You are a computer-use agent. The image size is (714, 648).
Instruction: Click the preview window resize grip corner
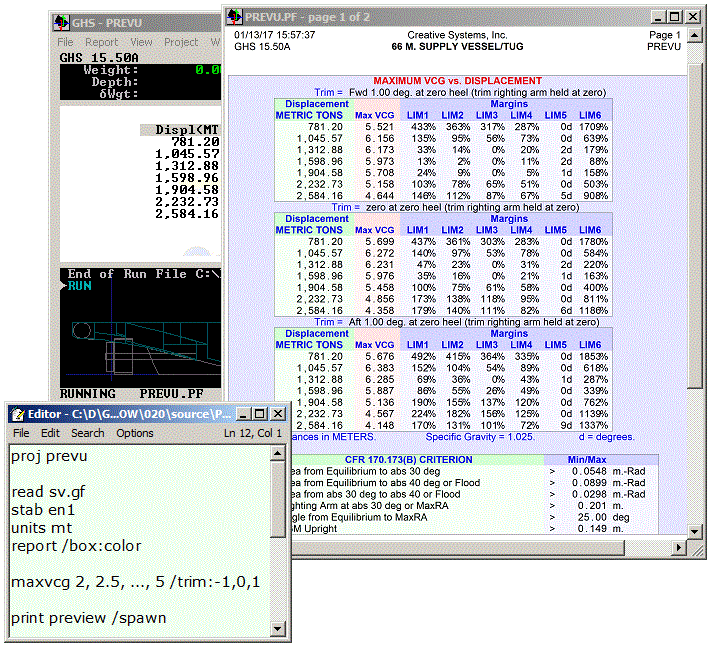tap(697, 549)
